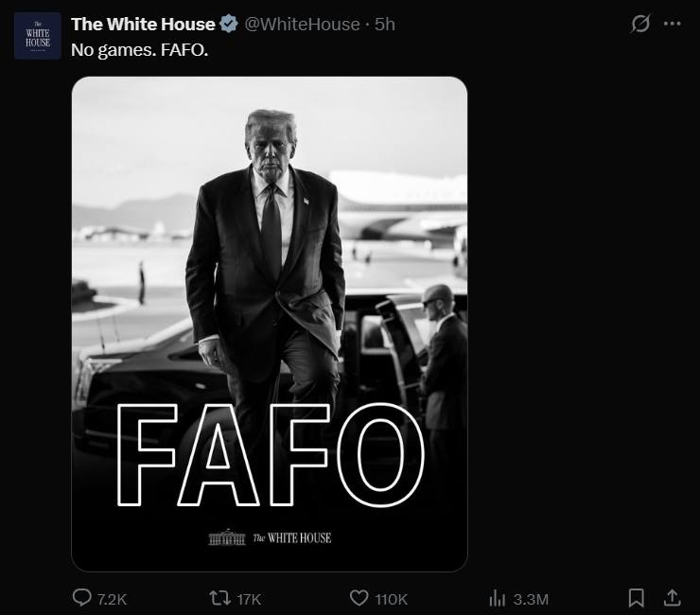The image size is (700, 615).
Task: Click The White House display name
Action: point(143,24)
